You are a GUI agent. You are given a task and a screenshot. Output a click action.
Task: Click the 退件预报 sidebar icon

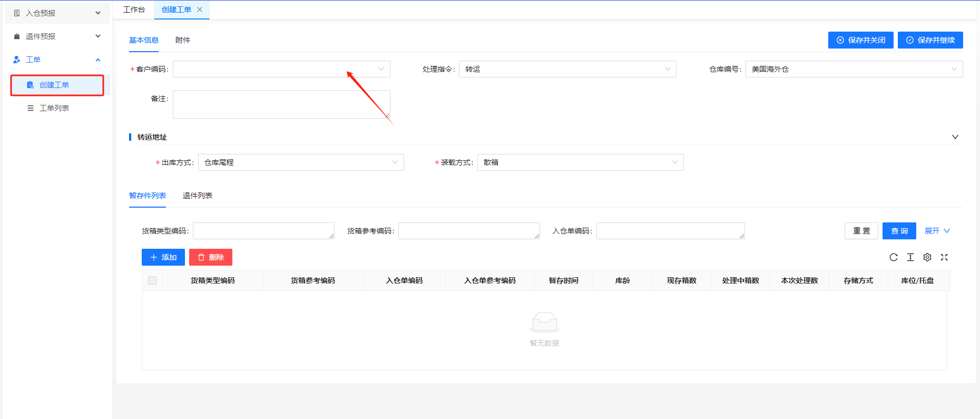pos(17,36)
